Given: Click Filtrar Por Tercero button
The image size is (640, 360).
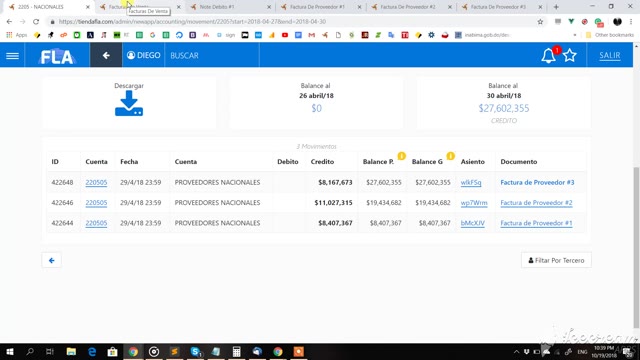Looking at the screenshot, I should tap(556, 260).
